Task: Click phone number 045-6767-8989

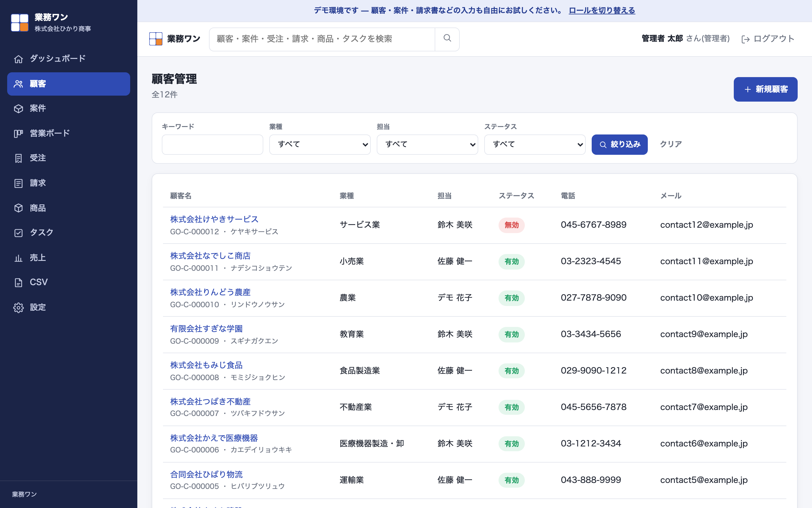Action: (x=593, y=225)
